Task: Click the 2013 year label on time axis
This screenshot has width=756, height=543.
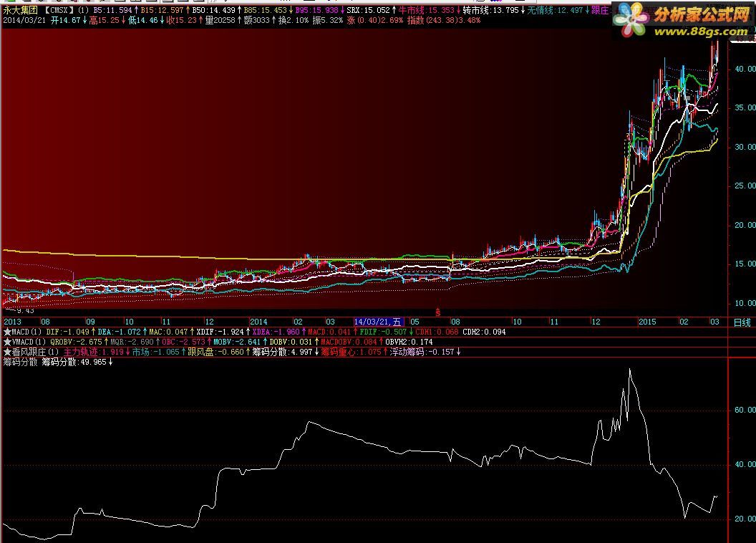Action: pos(13,322)
